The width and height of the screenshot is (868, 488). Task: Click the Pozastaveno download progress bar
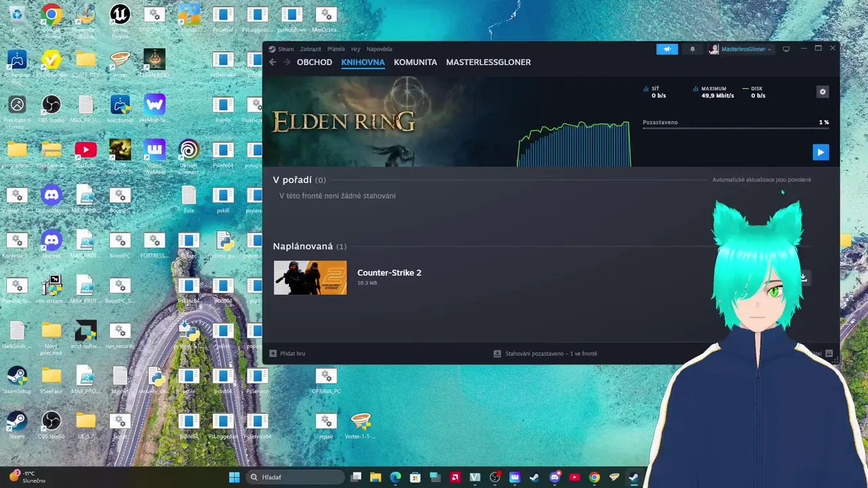coord(736,127)
